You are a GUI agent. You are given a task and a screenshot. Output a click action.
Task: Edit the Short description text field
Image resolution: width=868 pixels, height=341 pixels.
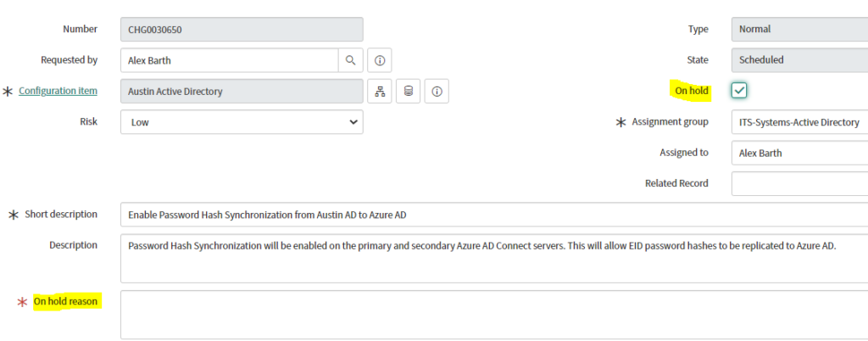(x=492, y=215)
